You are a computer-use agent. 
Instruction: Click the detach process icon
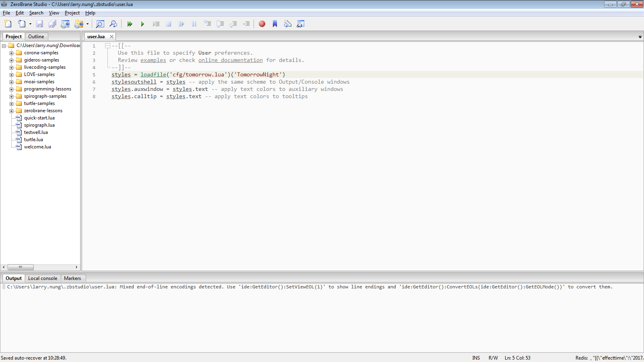pyautogui.click(x=182, y=24)
